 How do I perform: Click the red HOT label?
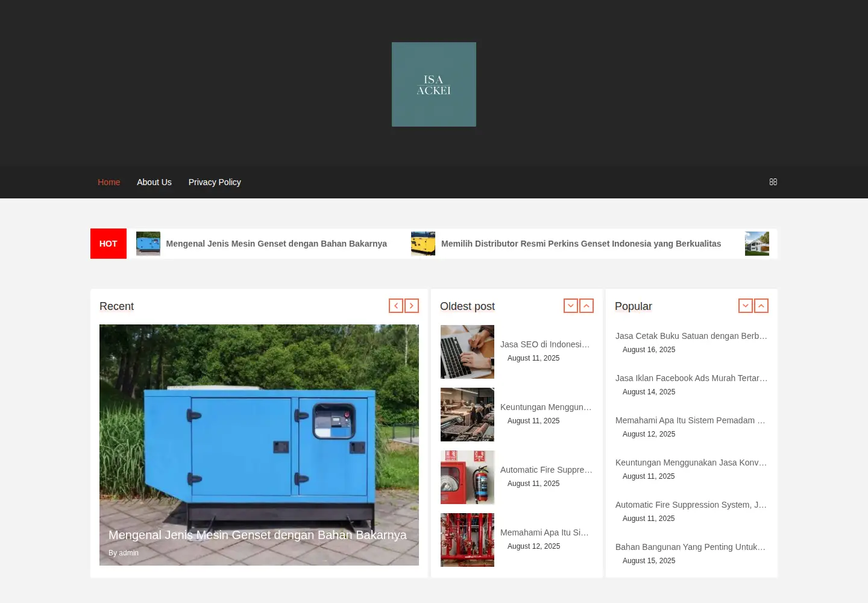(108, 244)
